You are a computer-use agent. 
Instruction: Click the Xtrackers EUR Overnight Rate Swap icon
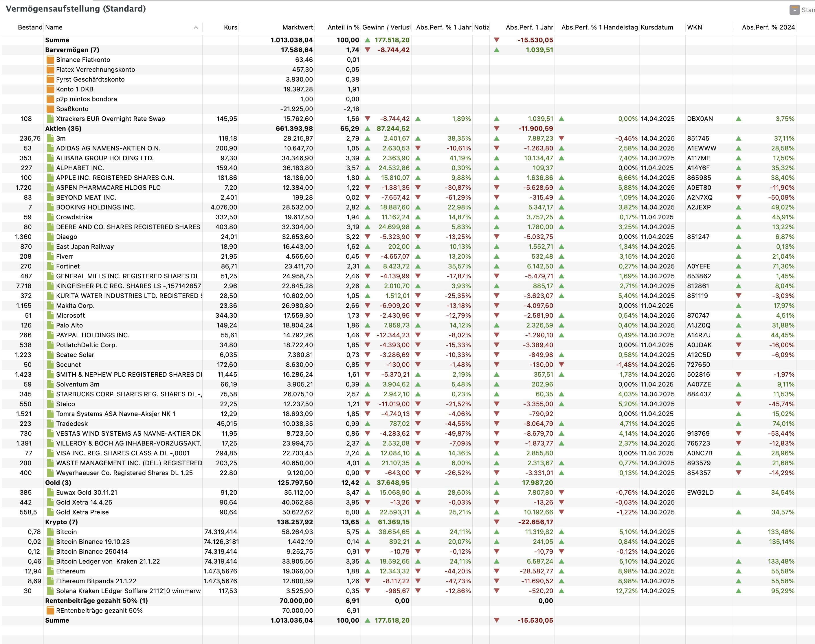tap(50, 119)
